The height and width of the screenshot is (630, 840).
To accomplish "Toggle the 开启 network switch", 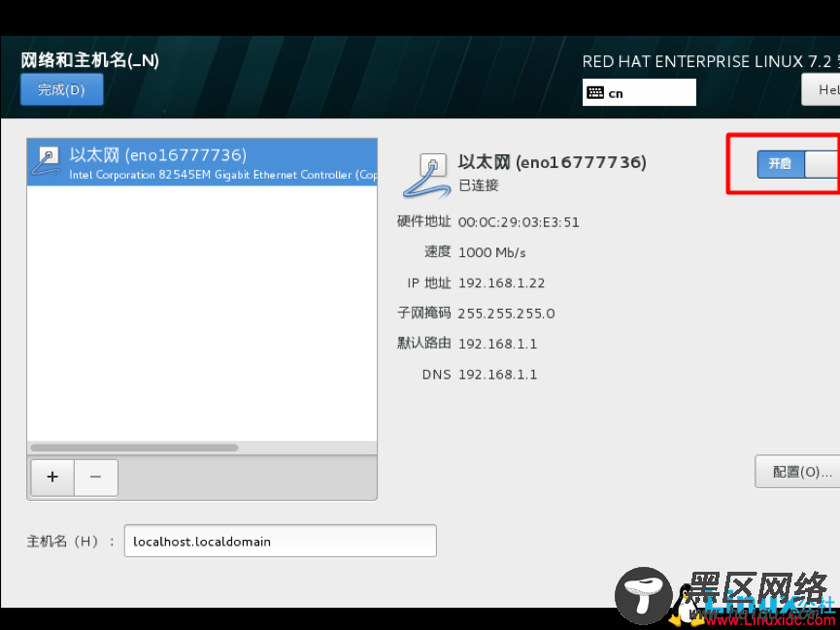I will pos(797,164).
